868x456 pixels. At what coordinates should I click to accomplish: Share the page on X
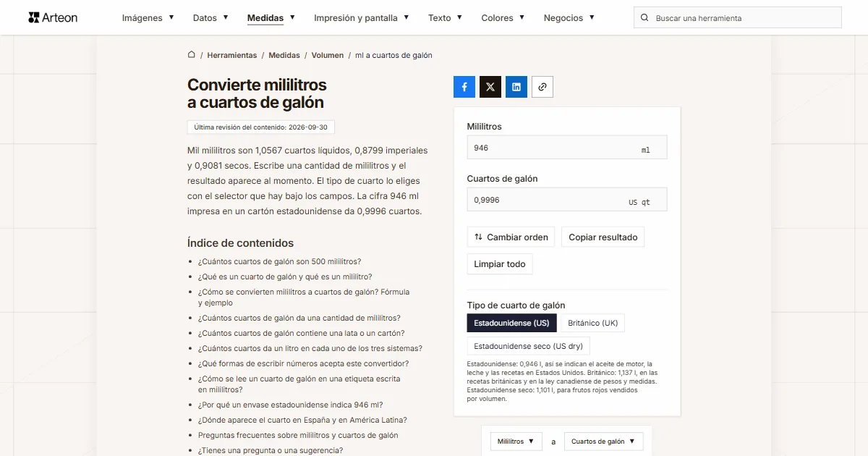(x=490, y=87)
